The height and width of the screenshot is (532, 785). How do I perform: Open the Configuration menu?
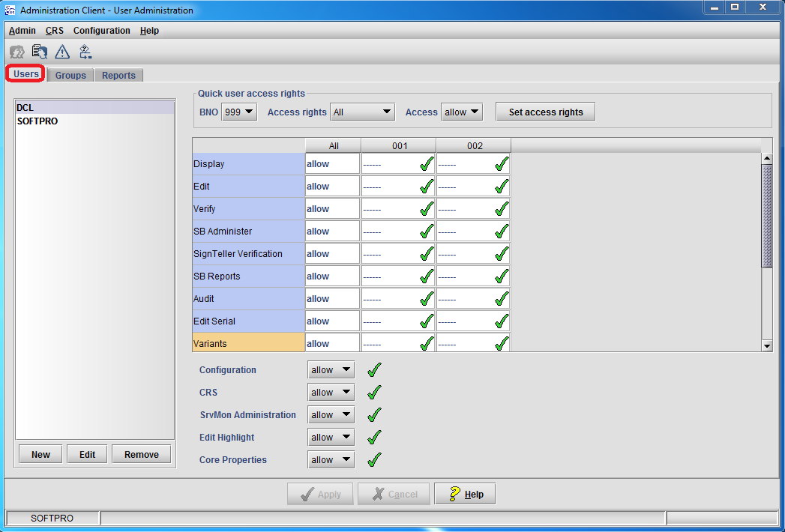101,31
